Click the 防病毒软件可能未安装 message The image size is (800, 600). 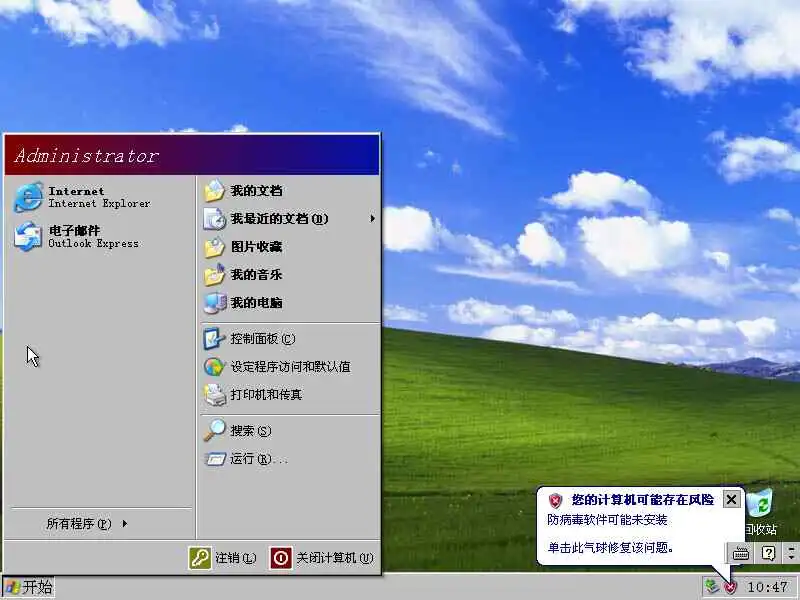tap(607, 520)
